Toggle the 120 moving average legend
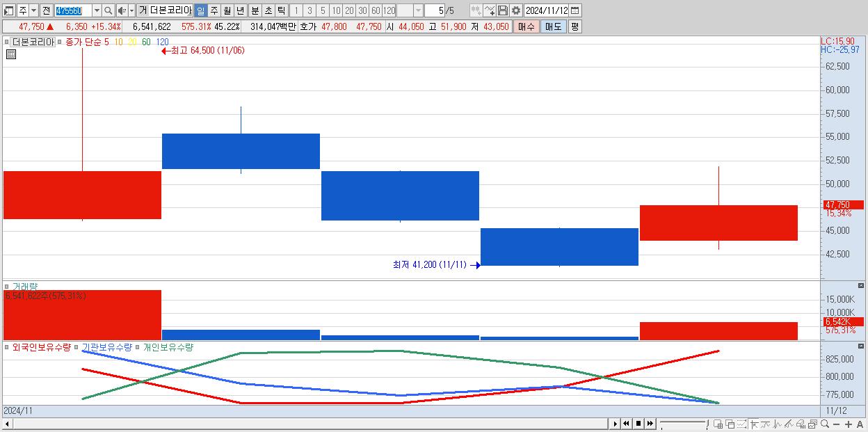This screenshot has height=432, width=868. [x=162, y=42]
